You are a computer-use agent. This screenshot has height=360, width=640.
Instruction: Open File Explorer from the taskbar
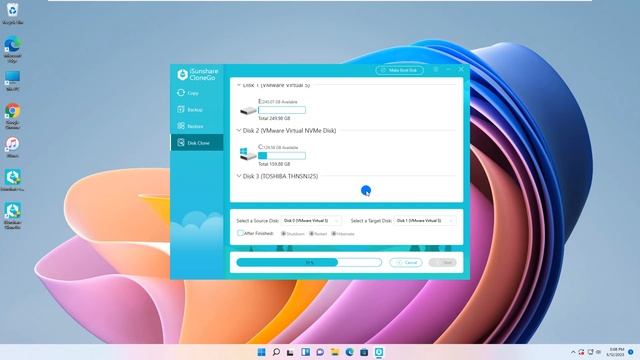pos(335,352)
